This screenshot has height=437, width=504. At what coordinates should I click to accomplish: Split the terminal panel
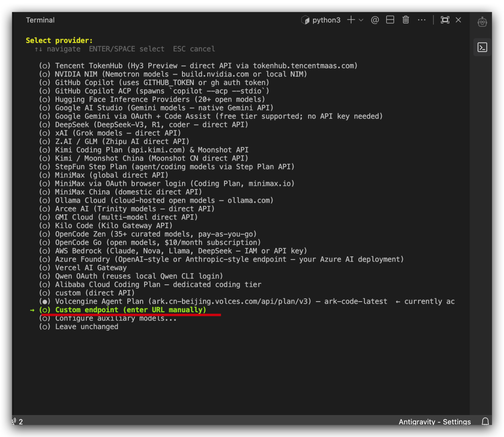point(390,20)
